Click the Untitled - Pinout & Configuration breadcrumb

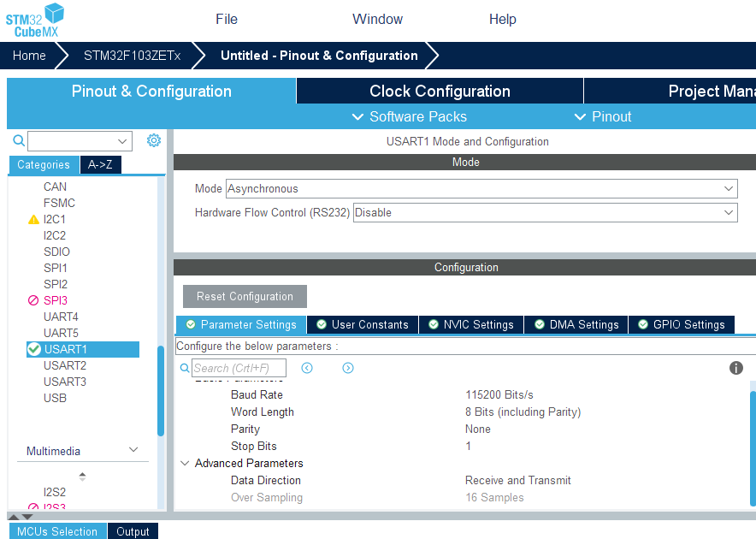click(319, 56)
